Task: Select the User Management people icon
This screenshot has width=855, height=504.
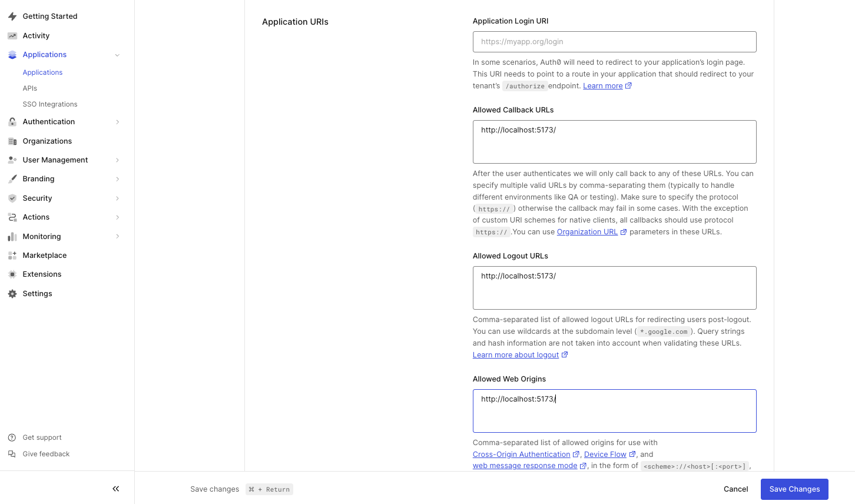Action: tap(11, 160)
